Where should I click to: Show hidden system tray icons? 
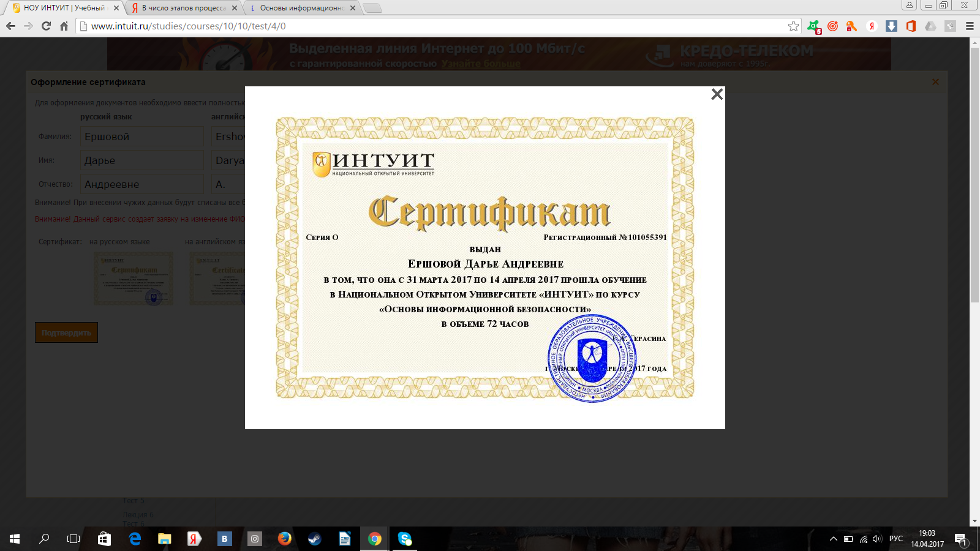click(x=833, y=539)
